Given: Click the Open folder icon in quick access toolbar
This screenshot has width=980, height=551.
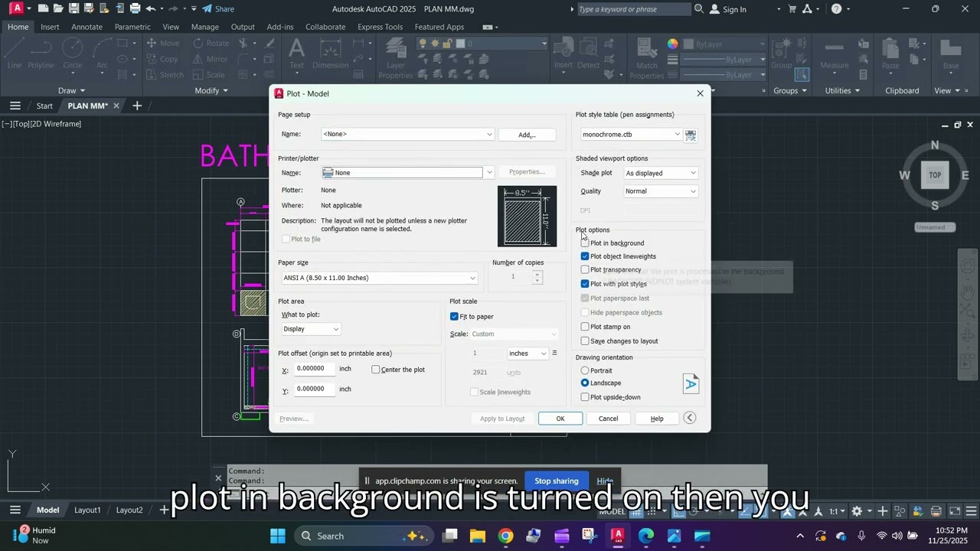Looking at the screenshot, I should pos(58,9).
